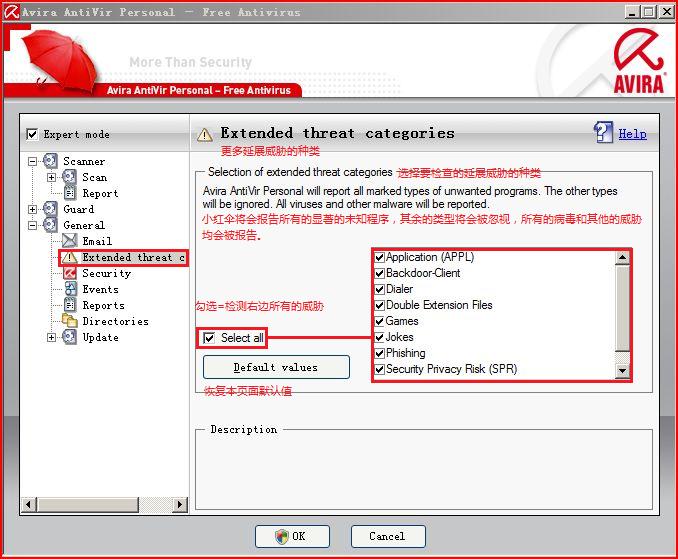Click the Email envelope icon
The image size is (678, 559).
(70, 241)
